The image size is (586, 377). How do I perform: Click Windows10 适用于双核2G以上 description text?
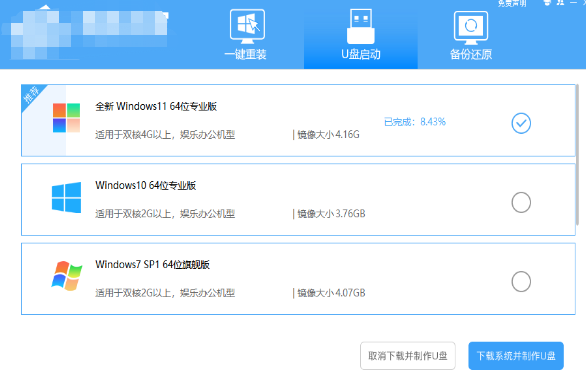point(165,214)
